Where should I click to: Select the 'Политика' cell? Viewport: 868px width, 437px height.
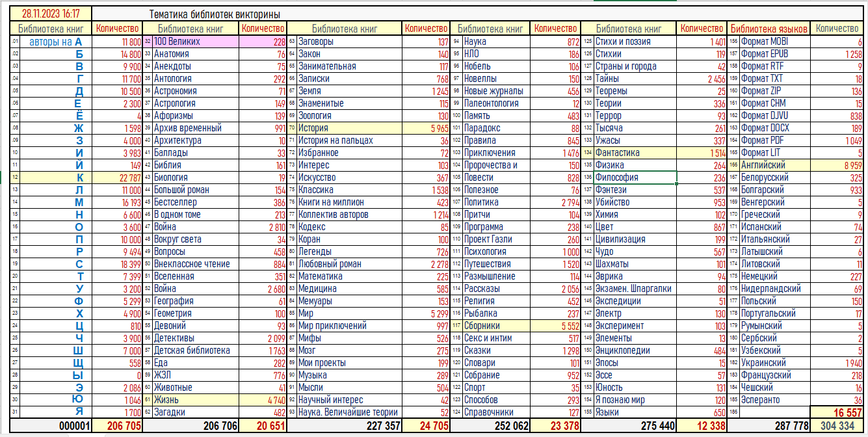click(x=497, y=202)
